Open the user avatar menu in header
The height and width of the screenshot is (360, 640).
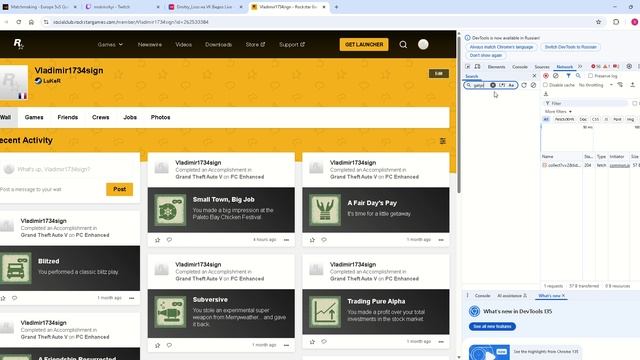click(423, 44)
